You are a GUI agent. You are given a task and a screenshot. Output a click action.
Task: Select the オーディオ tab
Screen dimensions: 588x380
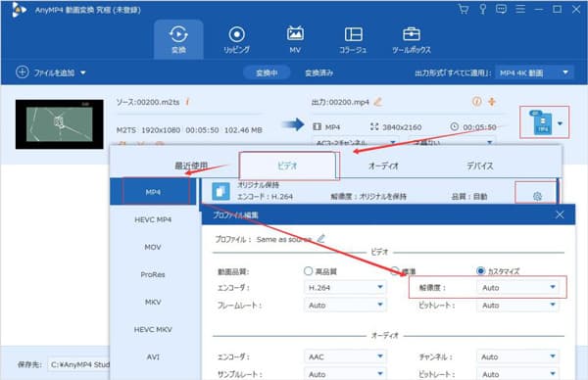[383, 166]
